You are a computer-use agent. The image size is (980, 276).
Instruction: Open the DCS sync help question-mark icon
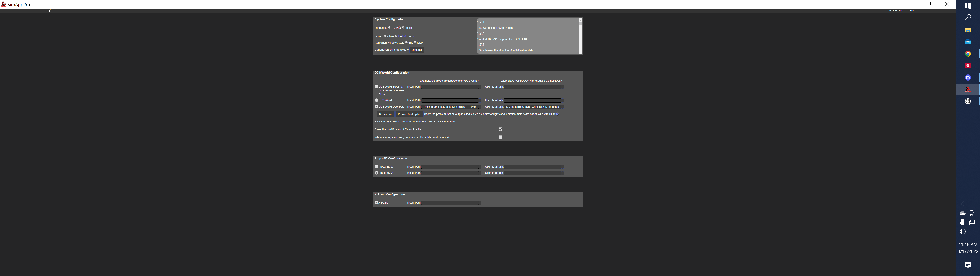557,114
